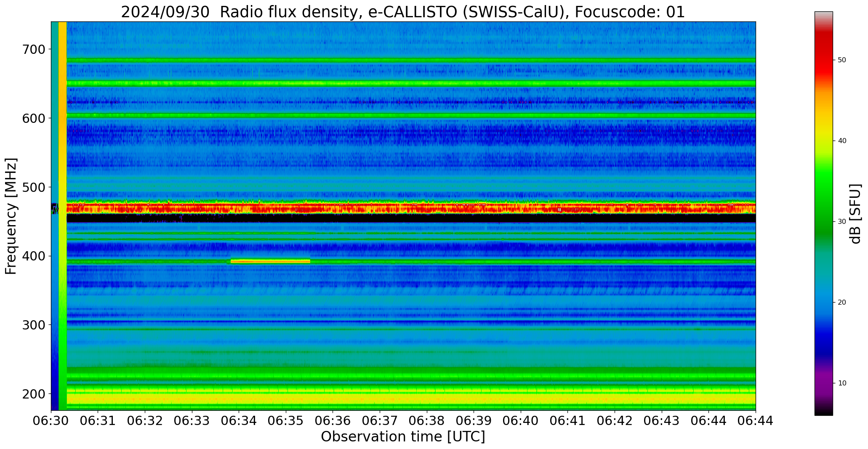This screenshot has height=449, width=868.
Task: Click the 700 frequency tick label
Action: tap(33, 49)
